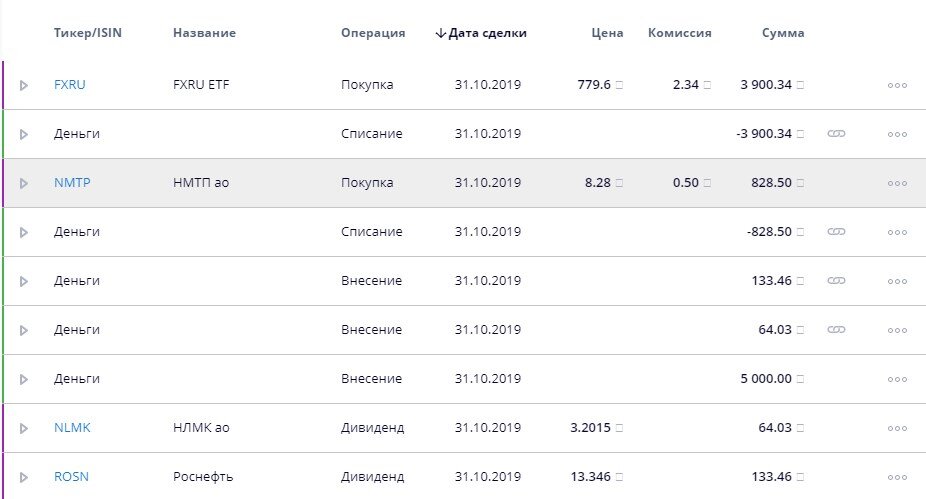Expand the FXRU row details
The width and height of the screenshot is (926, 499).
(x=24, y=85)
